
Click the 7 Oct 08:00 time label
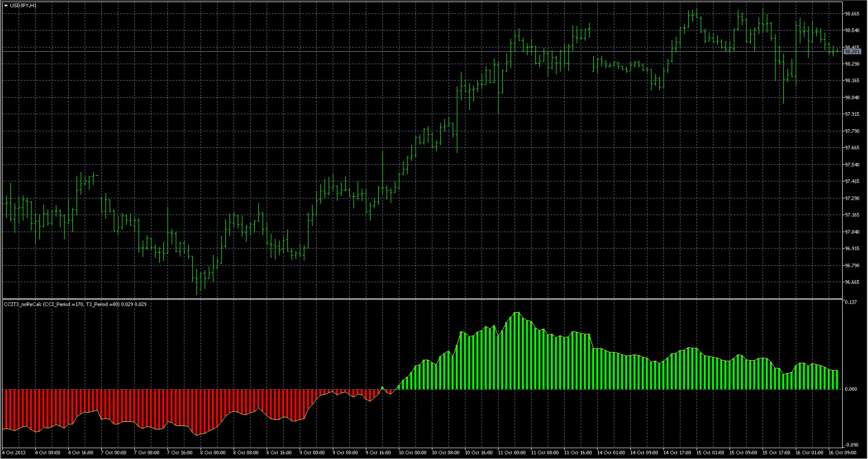pos(146,453)
